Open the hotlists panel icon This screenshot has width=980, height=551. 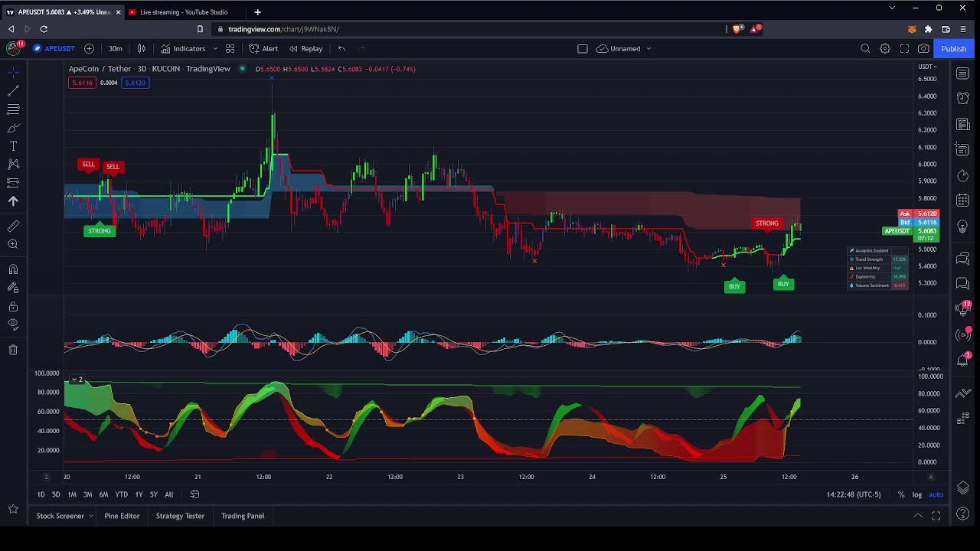[963, 176]
